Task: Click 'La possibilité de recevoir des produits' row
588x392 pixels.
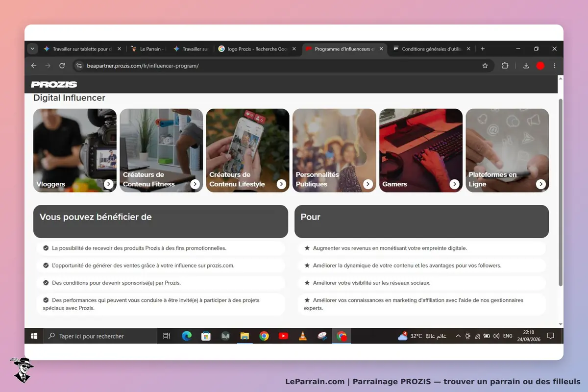Action: (161, 248)
